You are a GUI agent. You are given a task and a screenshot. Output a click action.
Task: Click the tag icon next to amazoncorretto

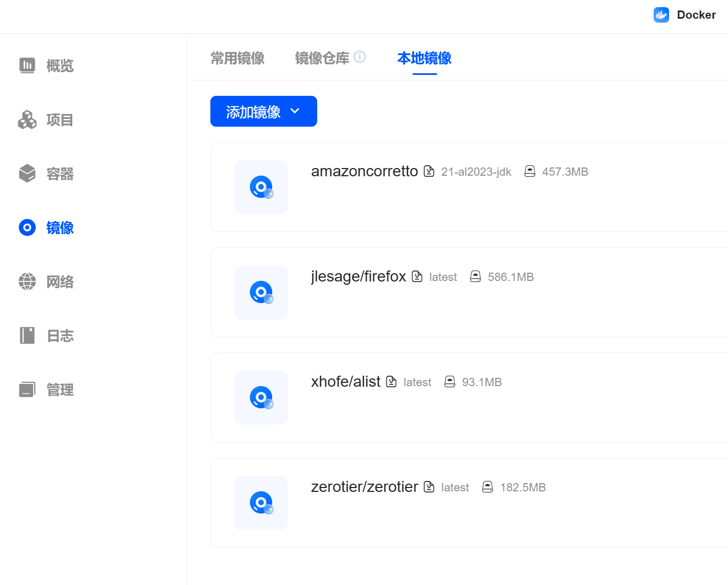point(429,171)
